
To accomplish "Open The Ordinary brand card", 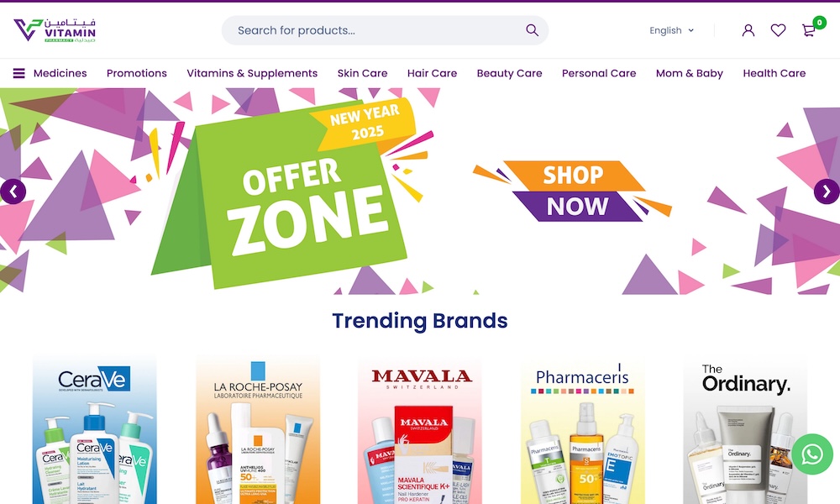I will click(x=745, y=429).
